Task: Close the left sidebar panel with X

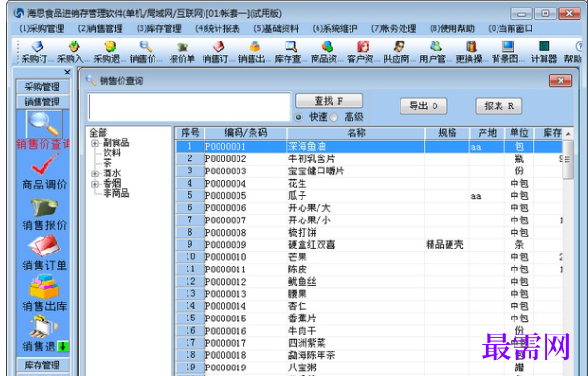Action: [x=67, y=72]
